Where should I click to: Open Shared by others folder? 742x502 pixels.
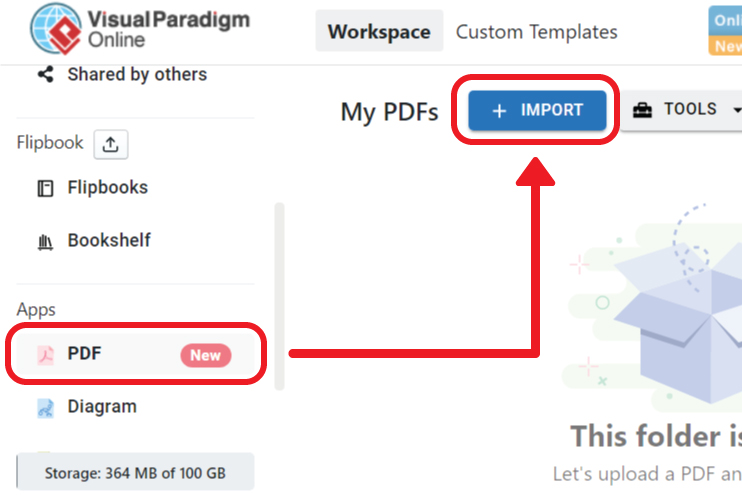pos(137,75)
